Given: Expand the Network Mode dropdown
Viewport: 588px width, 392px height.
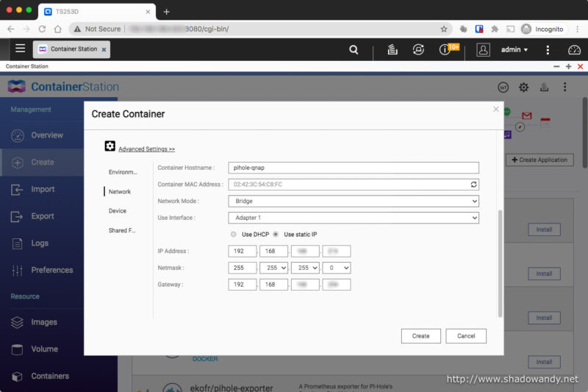Looking at the screenshot, I should point(353,201).
